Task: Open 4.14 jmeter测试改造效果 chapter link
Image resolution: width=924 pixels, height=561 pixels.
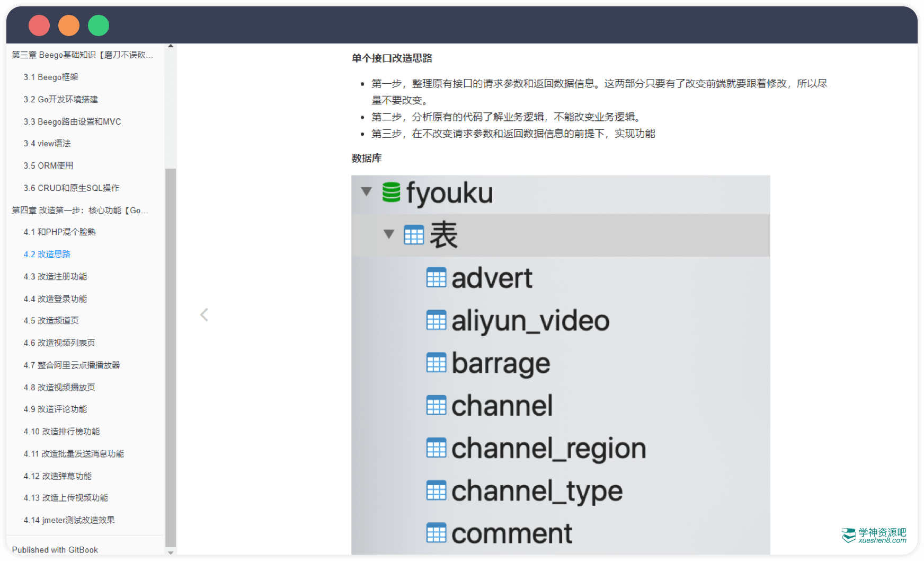Action: point(69,520)
